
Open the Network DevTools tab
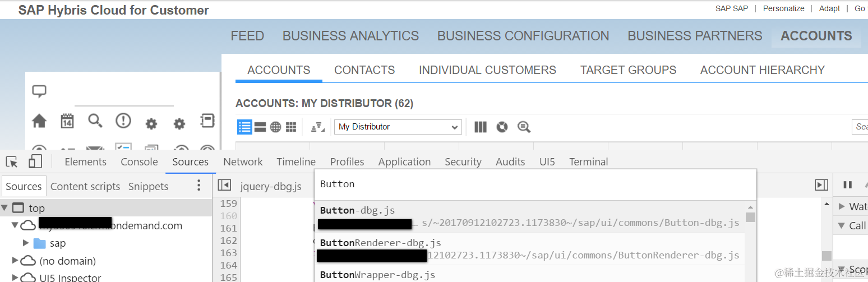[243, 161]
